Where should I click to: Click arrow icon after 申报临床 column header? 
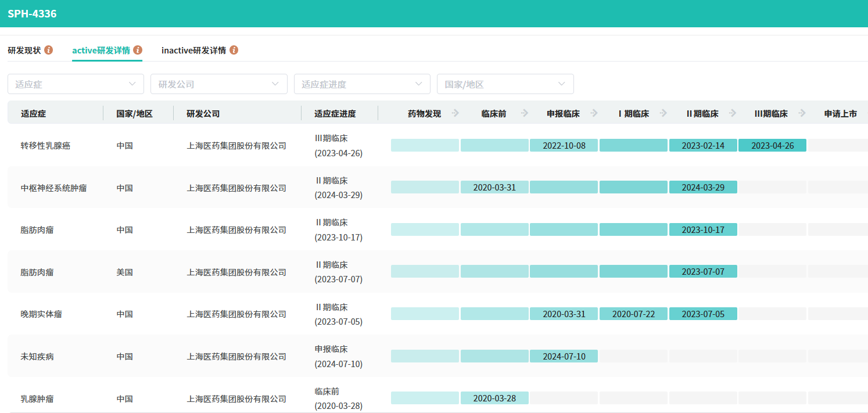594,113
